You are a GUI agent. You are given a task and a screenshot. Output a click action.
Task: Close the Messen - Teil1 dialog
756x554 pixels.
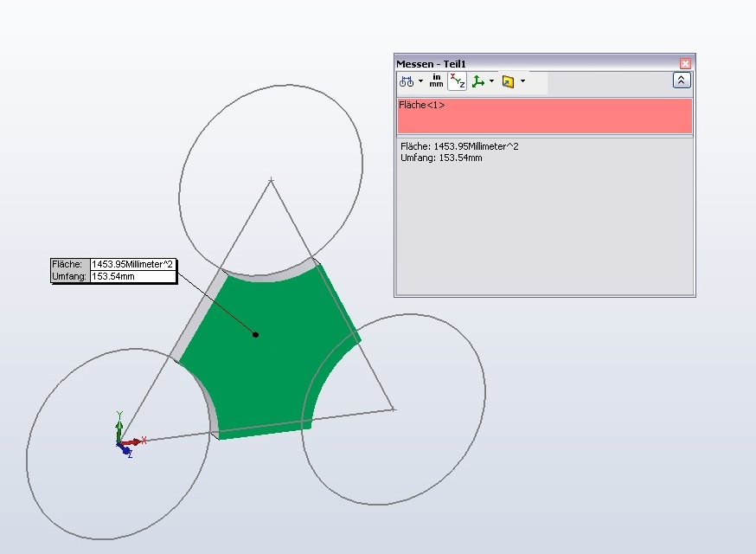[x=685, y=64]
